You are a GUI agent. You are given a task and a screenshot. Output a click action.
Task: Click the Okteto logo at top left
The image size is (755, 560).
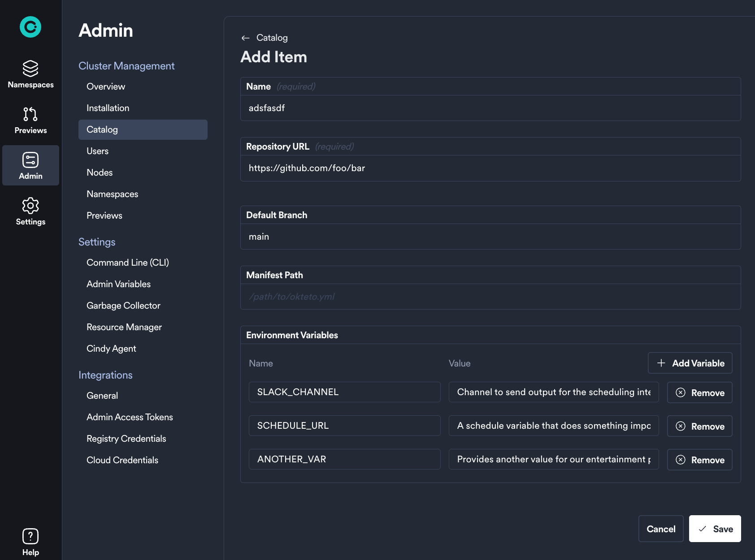pos(30,27)
